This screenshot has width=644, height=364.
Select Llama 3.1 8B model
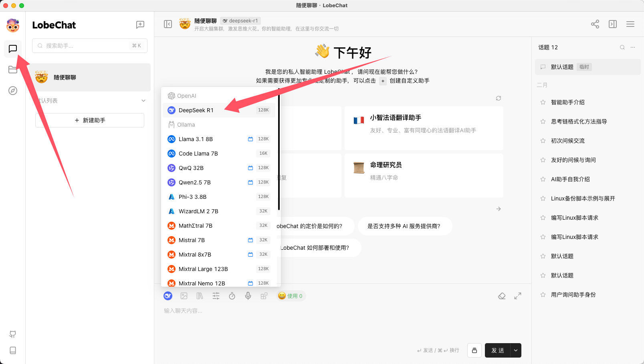[219, 139]
